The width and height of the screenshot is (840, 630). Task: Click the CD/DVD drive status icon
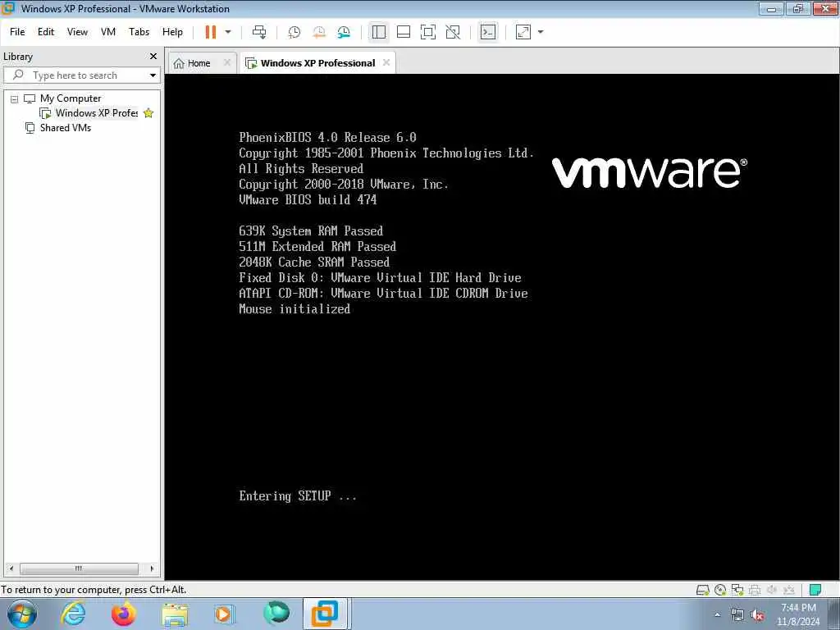(720, 591)
